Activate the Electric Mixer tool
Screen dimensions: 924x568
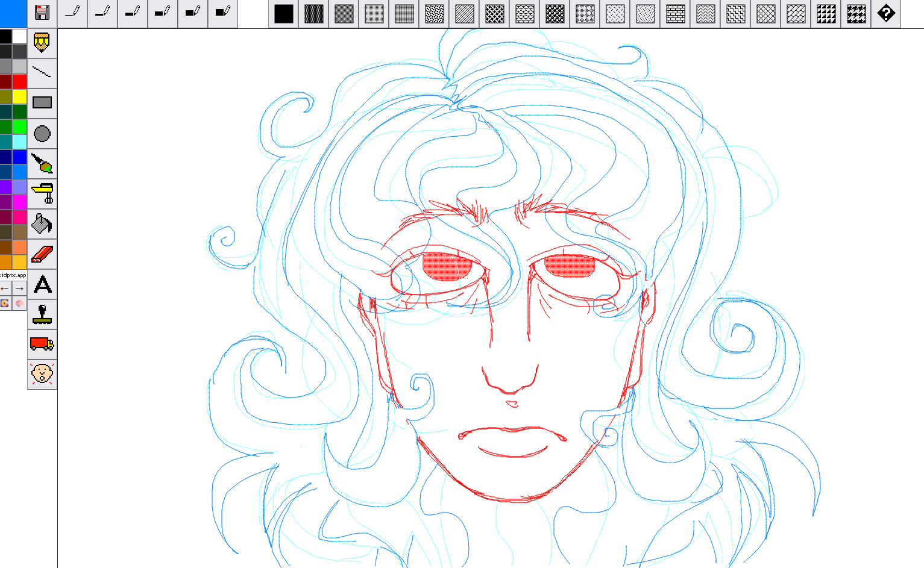tap(42, 194)
